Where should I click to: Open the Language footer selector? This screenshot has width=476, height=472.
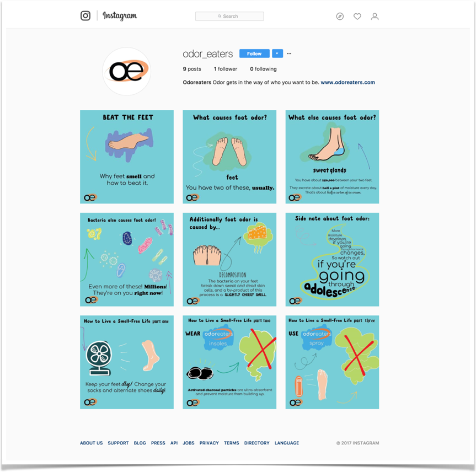(x=287, y=443)
